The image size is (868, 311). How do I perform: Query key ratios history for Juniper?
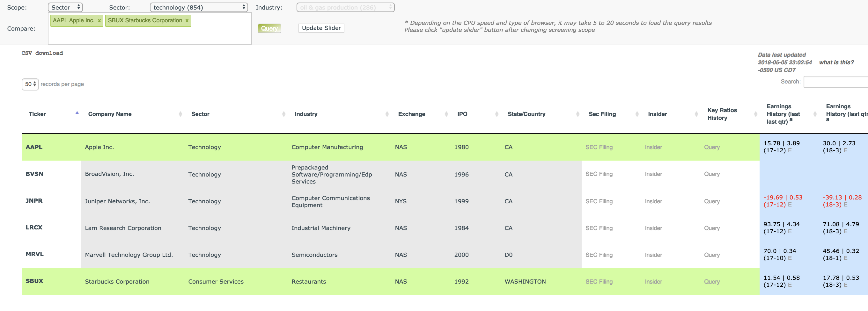pos(712,201)
